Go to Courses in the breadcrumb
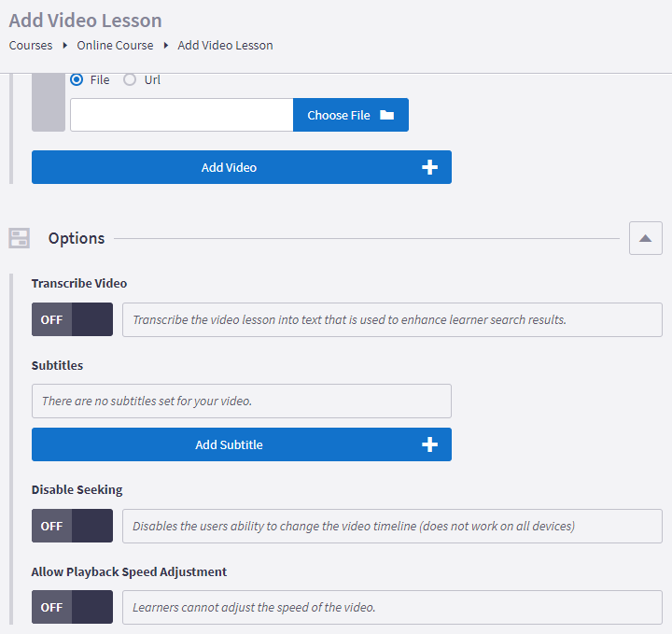 (30, 45)
